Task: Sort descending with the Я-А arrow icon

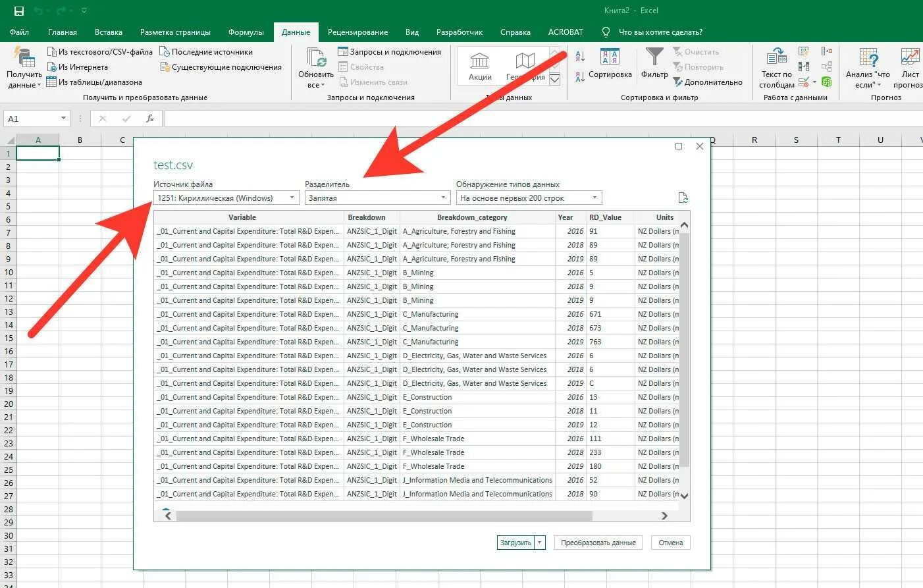Action: (580, 76)
